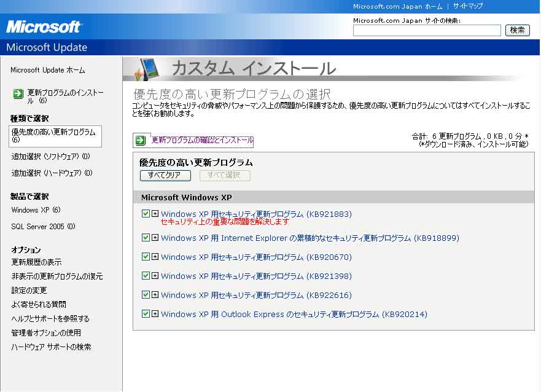Open the KB920670 update title link
This screenshot has width=541, height=392.
pyautogui.click(x=256, y=257)
